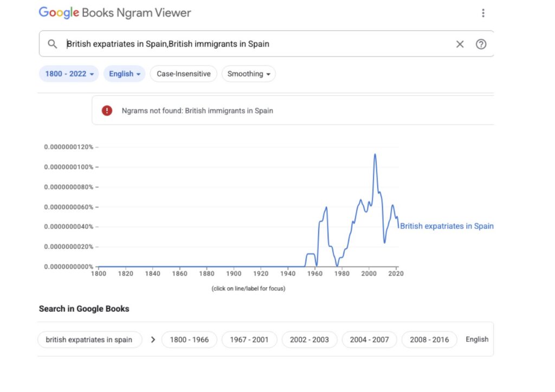Click the Google Books Ngram Viewer logo

114,12
